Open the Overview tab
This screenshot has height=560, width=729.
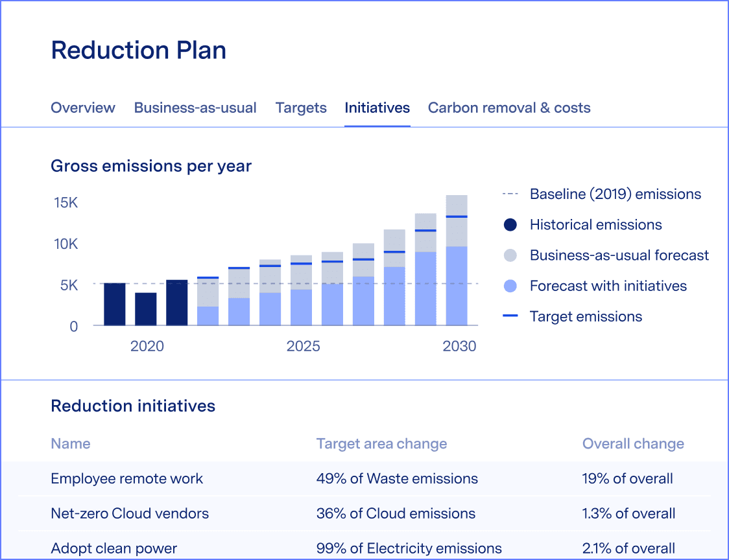point(83,108)
